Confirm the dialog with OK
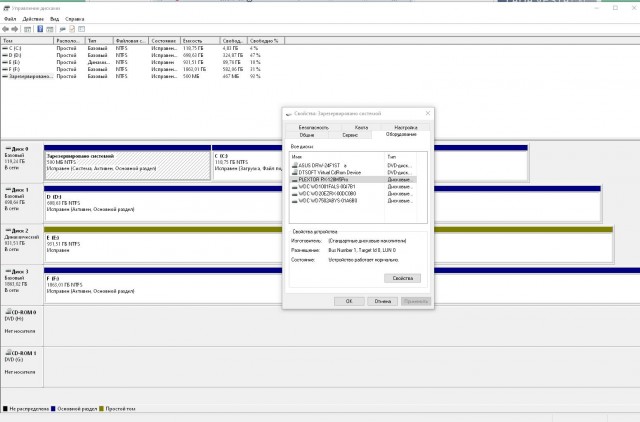640x422 pixels. pos(349,301)
